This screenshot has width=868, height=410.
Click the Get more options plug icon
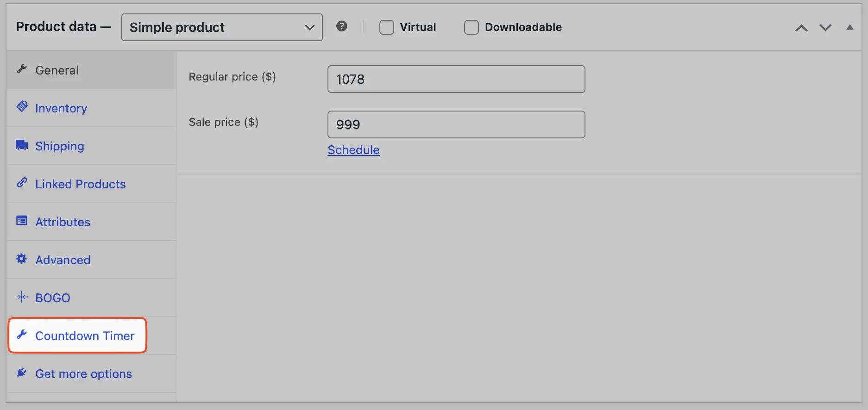[x=22, y=373]
